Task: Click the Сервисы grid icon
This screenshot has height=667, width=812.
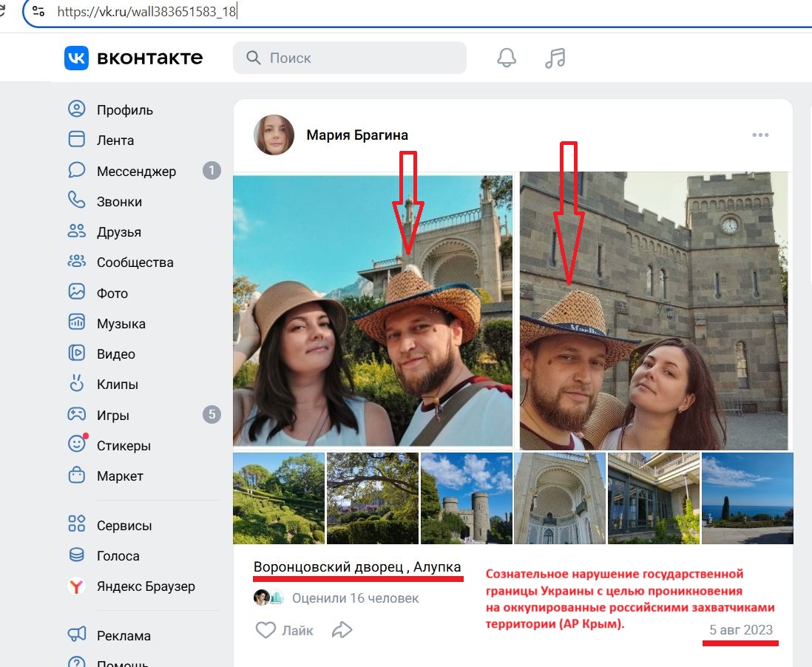Action: 77,524
